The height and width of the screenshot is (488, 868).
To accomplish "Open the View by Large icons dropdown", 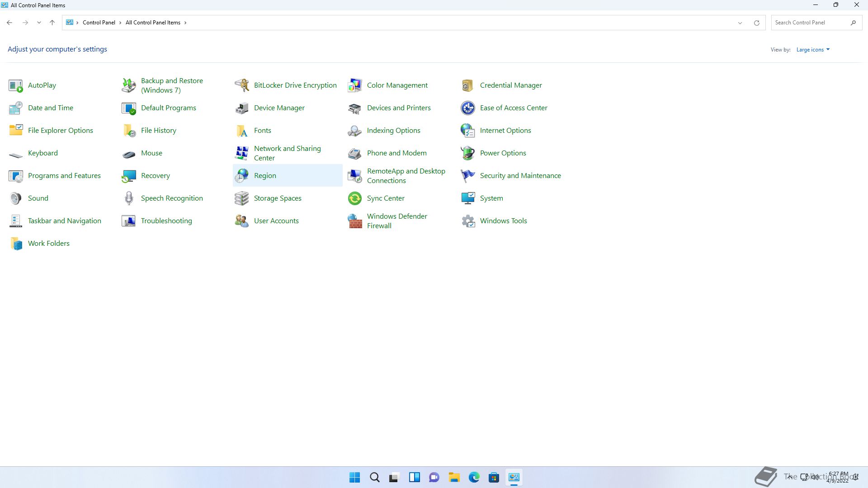I will click(x=813, y=50).
